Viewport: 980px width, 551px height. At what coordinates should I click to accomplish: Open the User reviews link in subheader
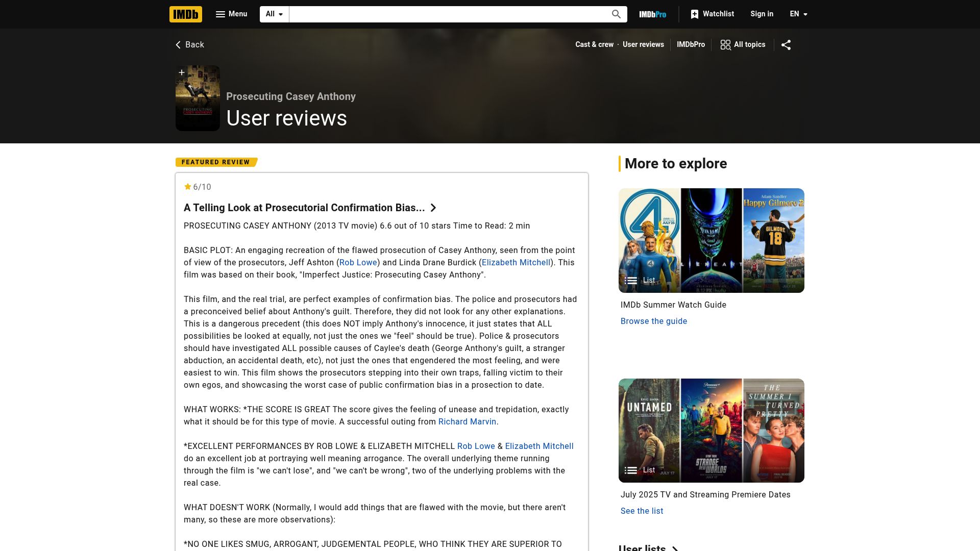(x=643, y=44)
